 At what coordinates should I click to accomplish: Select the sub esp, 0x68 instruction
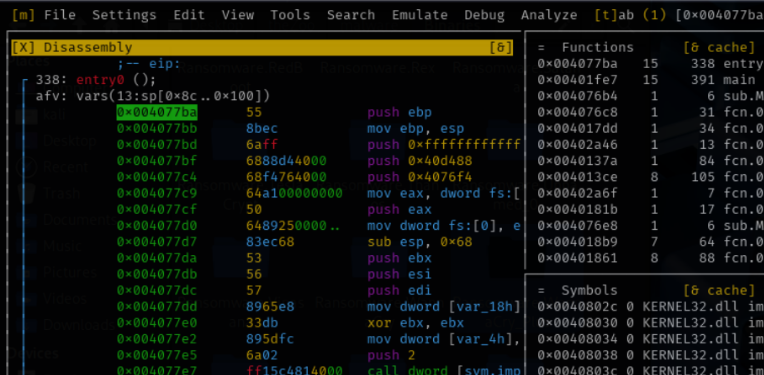click(420, 242)
